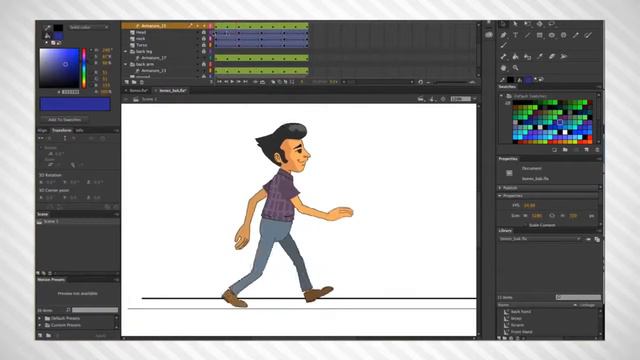Viewport: 640px width, 360px height.
Task: Select the Hand tool
Action: (503, 68)
